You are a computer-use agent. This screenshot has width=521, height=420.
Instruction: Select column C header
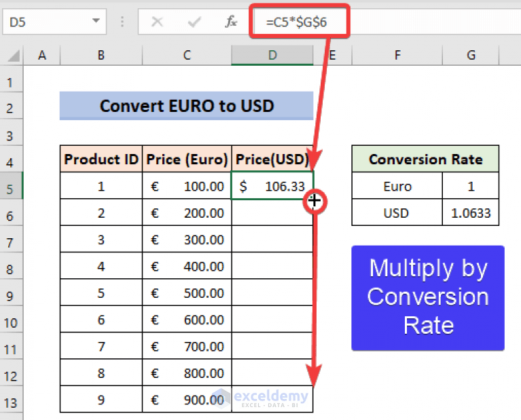click(187, 55)
